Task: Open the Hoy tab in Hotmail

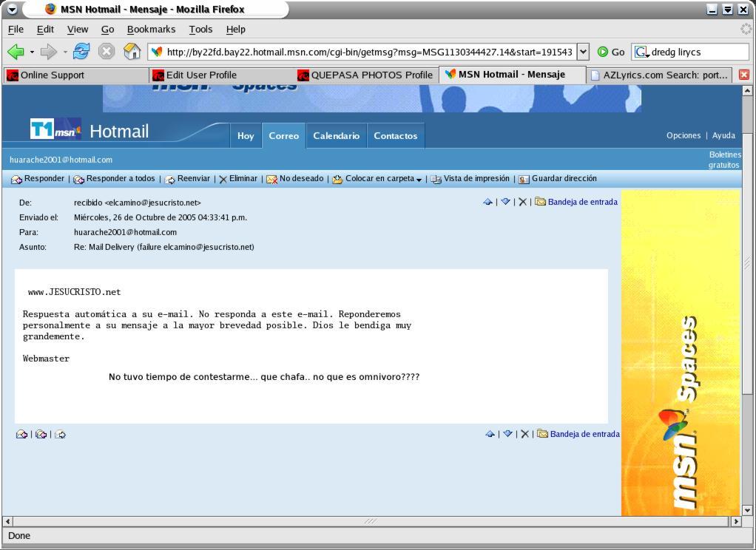Action: (246, 136)
